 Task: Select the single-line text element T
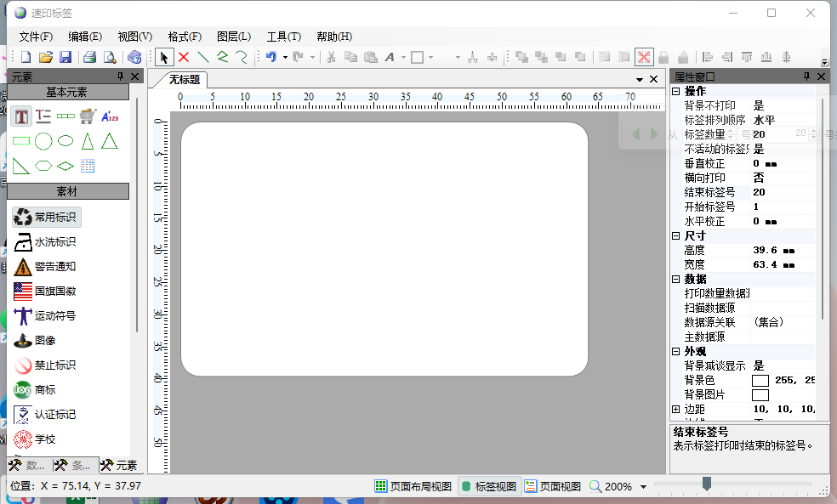coord(21,116)
